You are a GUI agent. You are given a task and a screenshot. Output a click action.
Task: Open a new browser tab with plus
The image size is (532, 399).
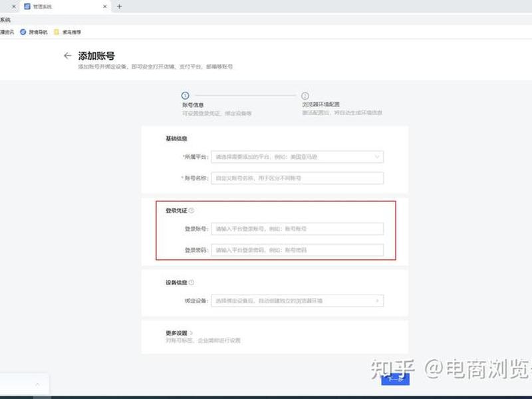click(120, 7)
